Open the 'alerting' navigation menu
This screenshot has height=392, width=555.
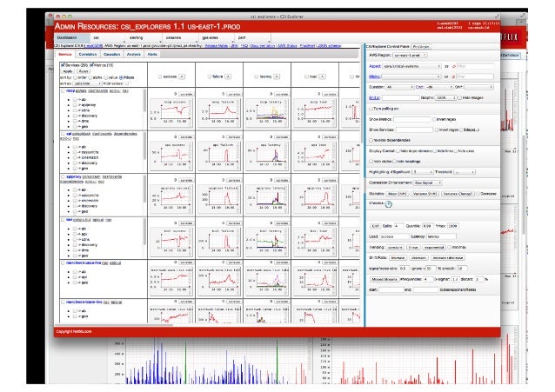pos(144,38)
